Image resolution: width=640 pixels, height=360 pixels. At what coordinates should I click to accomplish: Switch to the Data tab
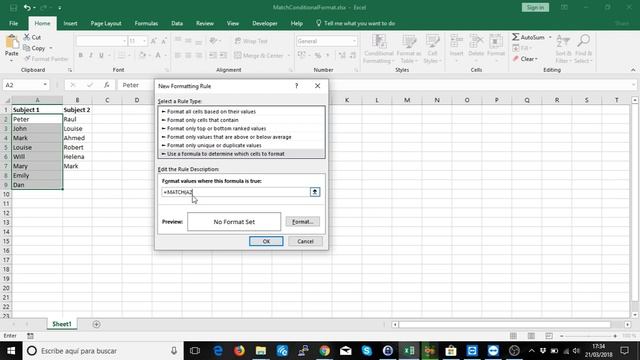point(177,23)
